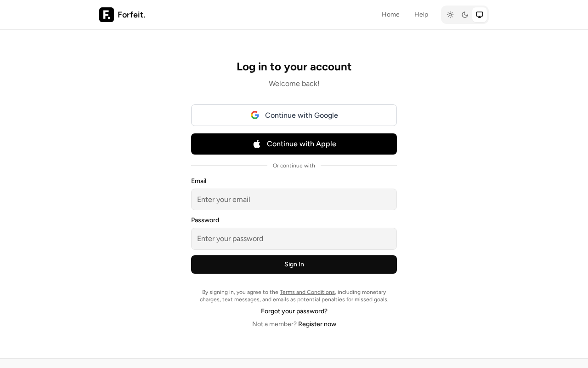Image resolution: width=588 pixels, height=368 pixels.
Task: Click the Forfeit logo icon
Action: click(x=107, y=15)
